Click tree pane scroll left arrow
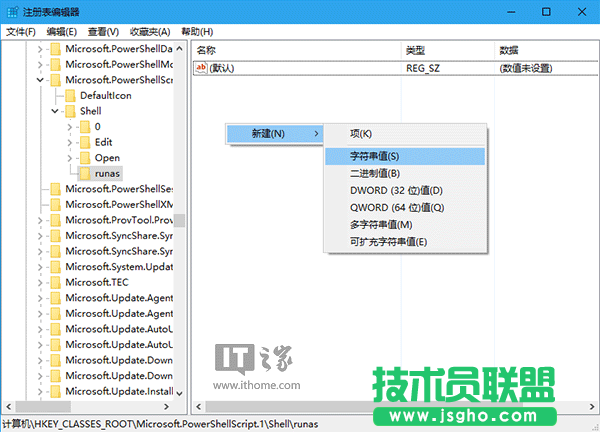The height and width of the screenshot is (432, 600). point(9,406)
